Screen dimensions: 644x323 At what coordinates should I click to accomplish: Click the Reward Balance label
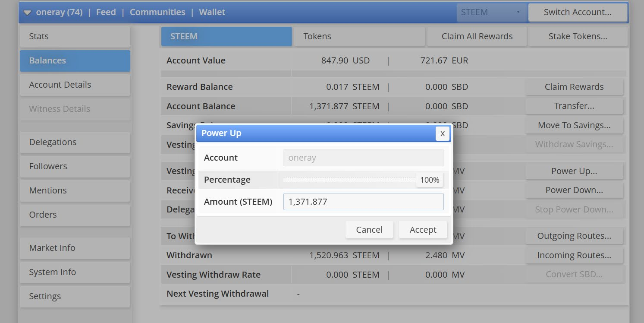click(x=200, y=87)
